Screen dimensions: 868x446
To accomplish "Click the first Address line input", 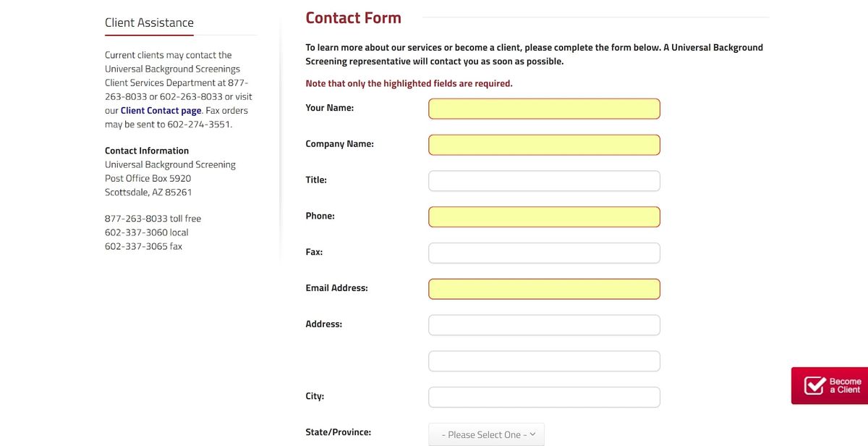I will 544,325.
